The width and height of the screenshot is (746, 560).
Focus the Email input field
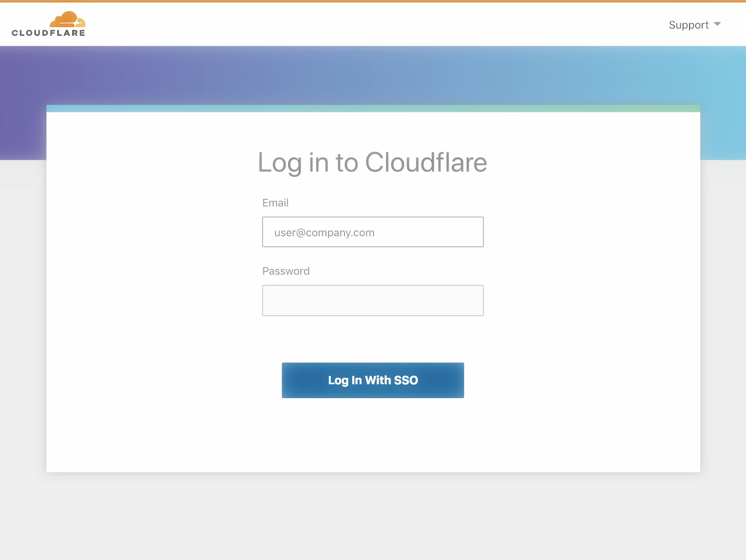[x=373, y=232]
